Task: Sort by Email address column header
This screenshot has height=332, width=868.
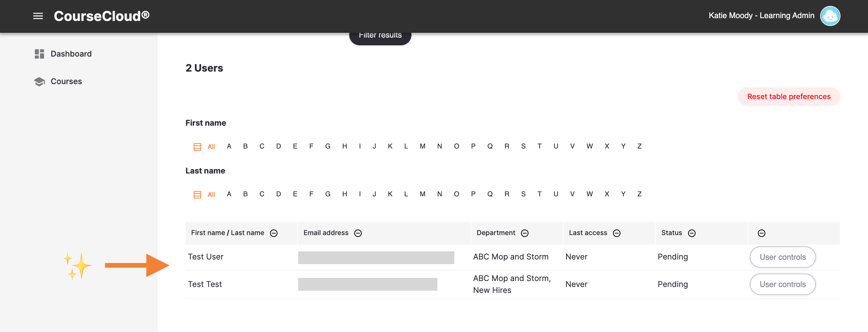Action: (x=326, y=233)
